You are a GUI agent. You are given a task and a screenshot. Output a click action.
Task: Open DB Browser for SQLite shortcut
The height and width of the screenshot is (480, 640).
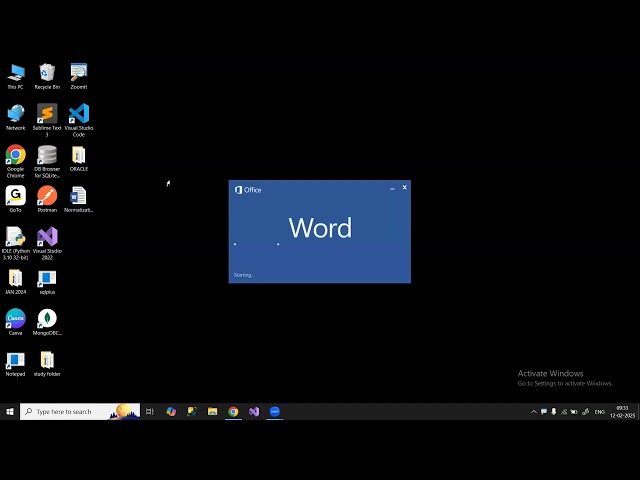tap(47, 161)
